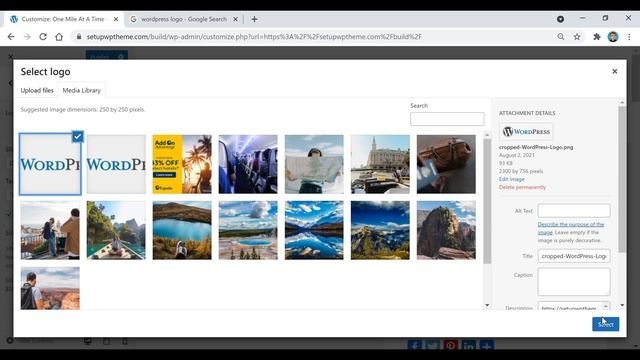Viewport: 640px width, 360px height.
Task: Select the hiker at canyon thumbnail
Action: pyautogui.click(x=50, y=288)
